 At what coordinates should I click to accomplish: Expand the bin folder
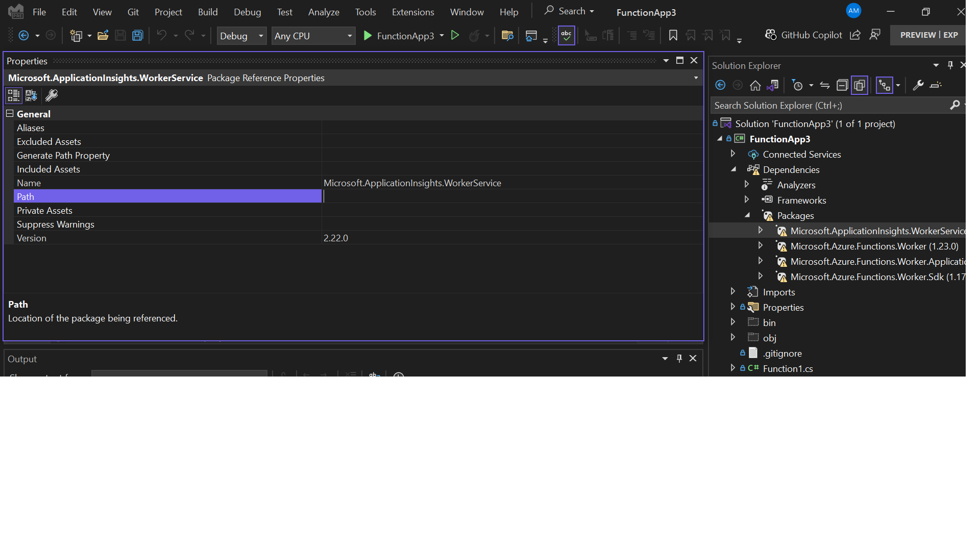pyautogui.click(x=733, y=322)
